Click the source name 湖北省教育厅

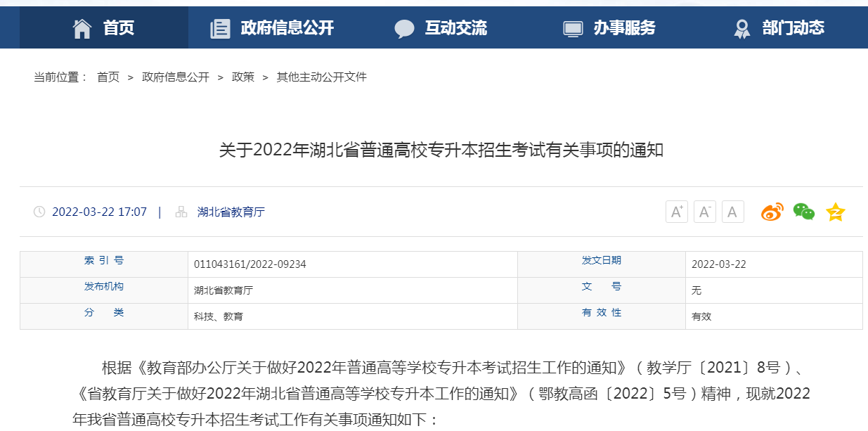click(x=231, y=212)
